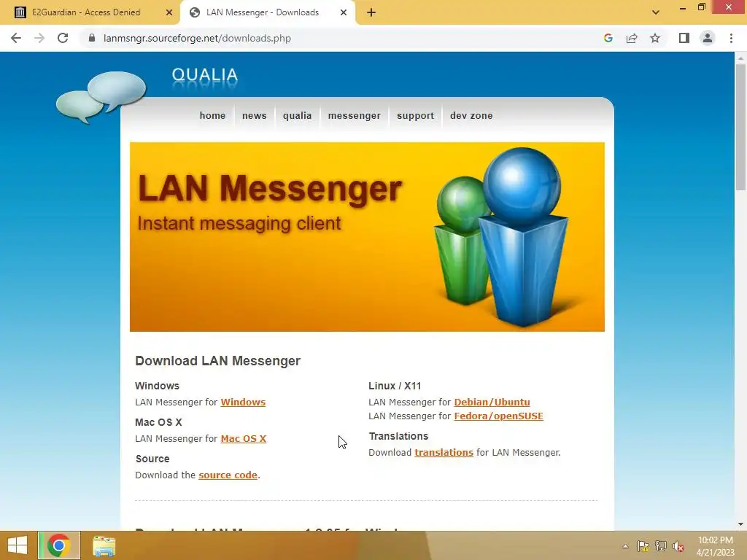Open network status tray icon
747x560 pixels.
661,546
